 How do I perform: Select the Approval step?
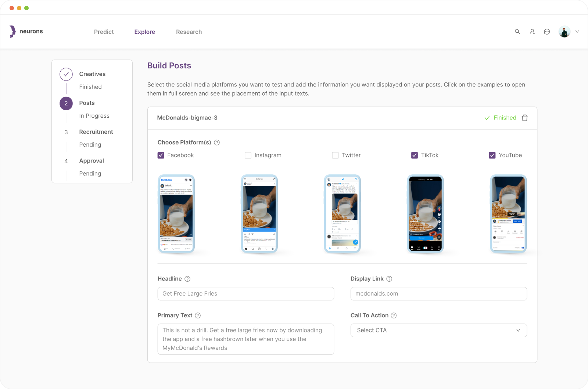click(92, 161)
